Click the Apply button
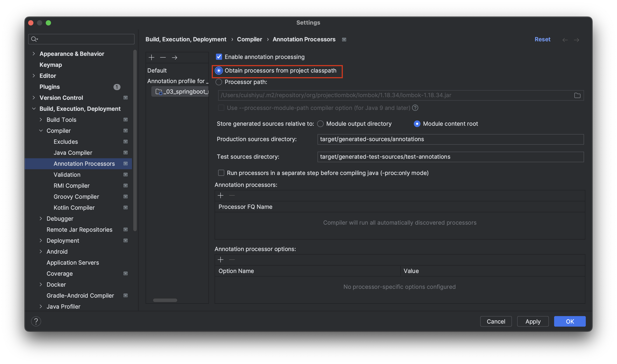This screenshot has height=364, width=617. click(533, 321)
